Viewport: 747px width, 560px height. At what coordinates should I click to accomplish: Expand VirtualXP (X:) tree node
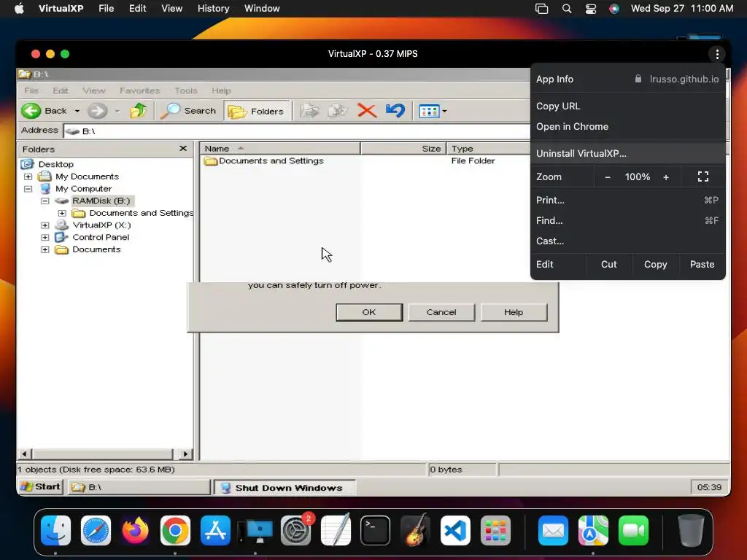45,225
